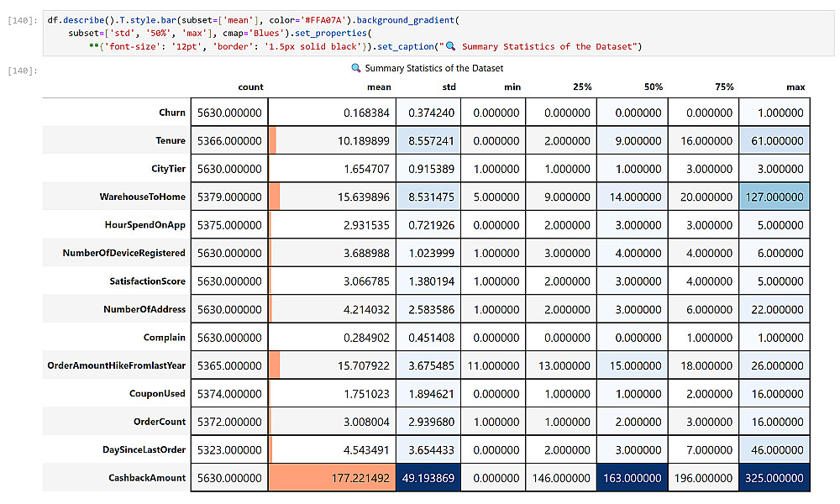
Task: Click CashbackAmount 25% cell 146.000000
Action: click(x=561, y=478)
